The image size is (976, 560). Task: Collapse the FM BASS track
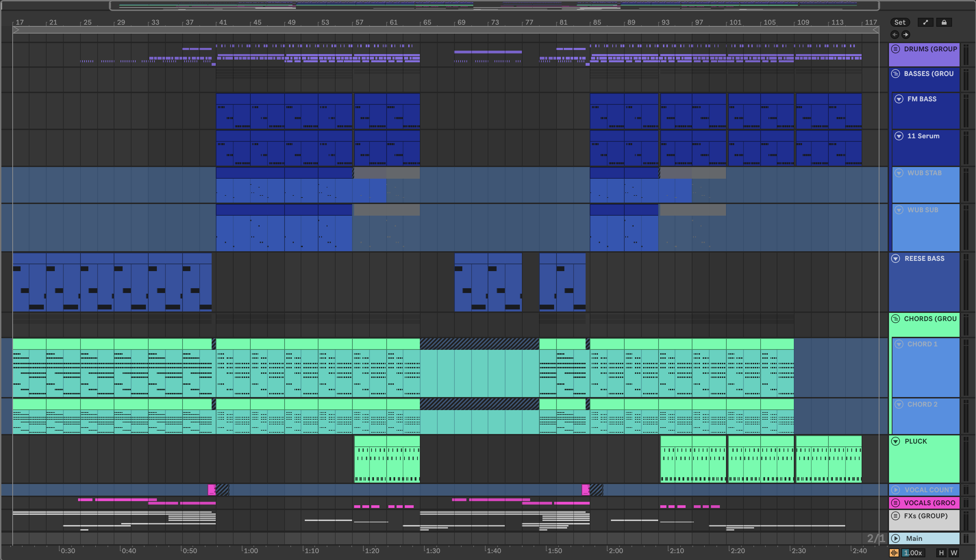click(x=899, y=99)
